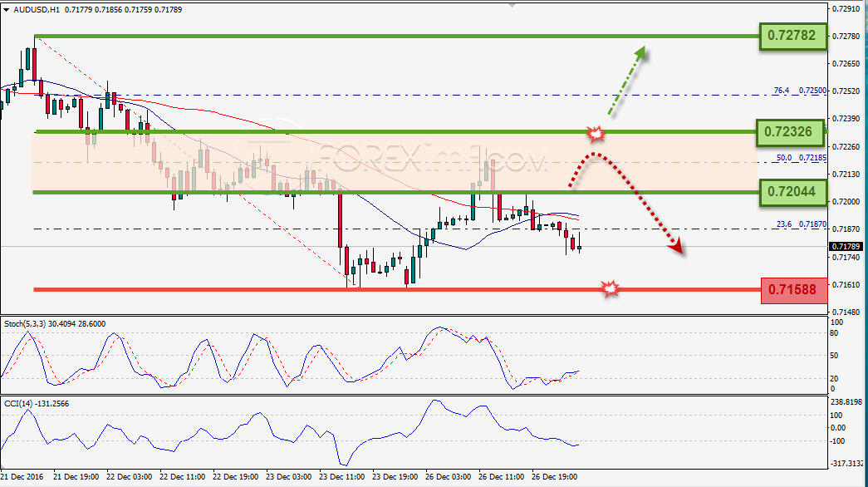Click the 22 Dec 19:00 time label
Screen dimensions: 868x487
pos(235,476)
